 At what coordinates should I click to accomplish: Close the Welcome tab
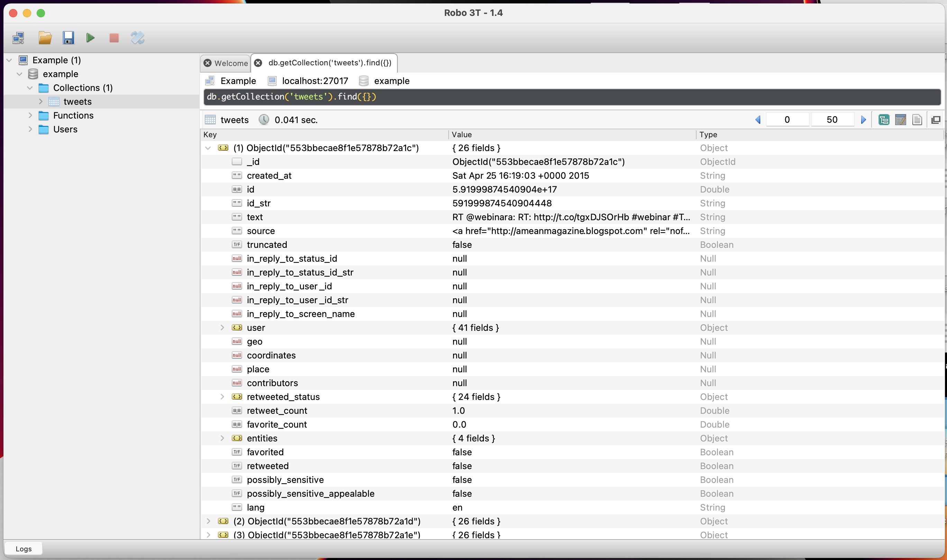[x=207, y=63]
